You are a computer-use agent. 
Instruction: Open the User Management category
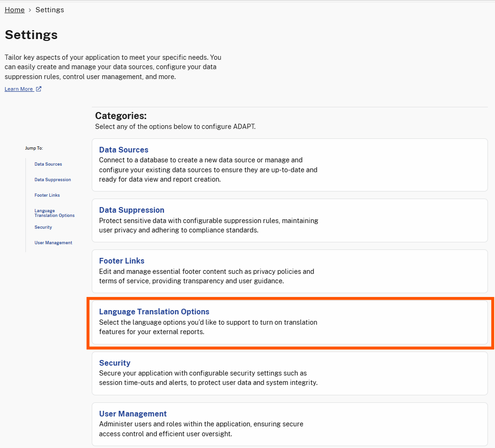pyautogui.click(x=133, y=414)
